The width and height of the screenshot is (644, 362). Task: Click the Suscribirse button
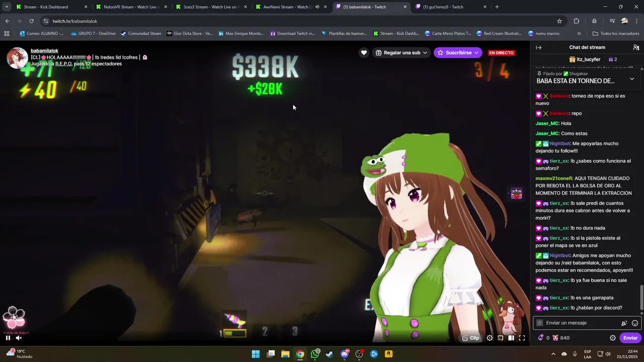(458, 53)
